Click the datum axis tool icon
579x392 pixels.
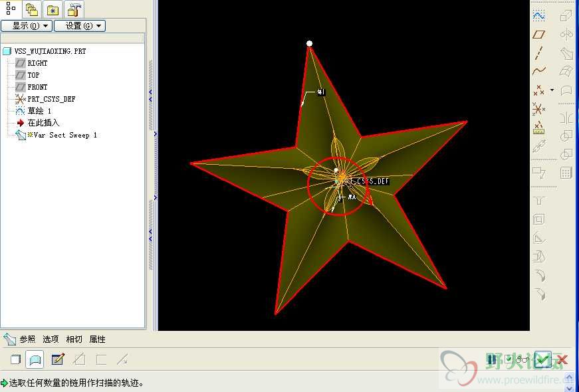538,52
